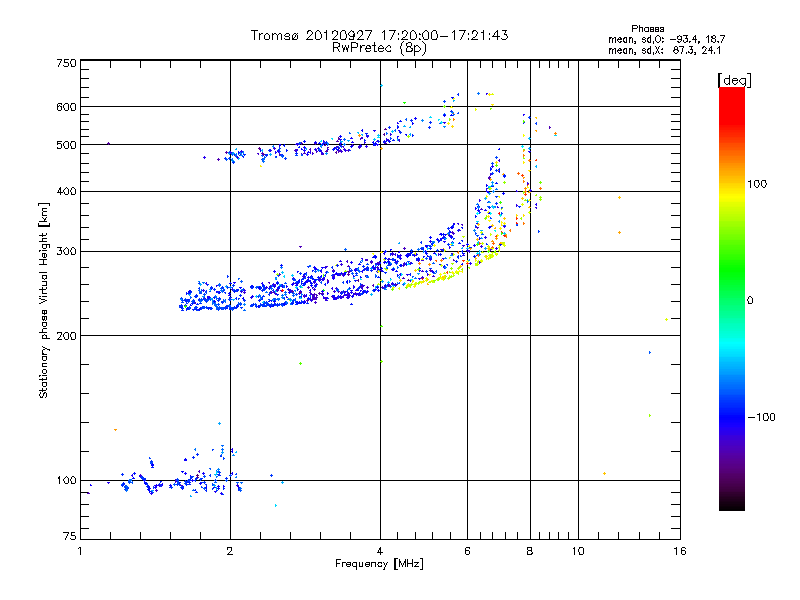Click the 'Stationary phase Virtual Height [km]' axis label
Image resolution: width=800 pixels, height=600 pixels.
click(x=44, y=301)
